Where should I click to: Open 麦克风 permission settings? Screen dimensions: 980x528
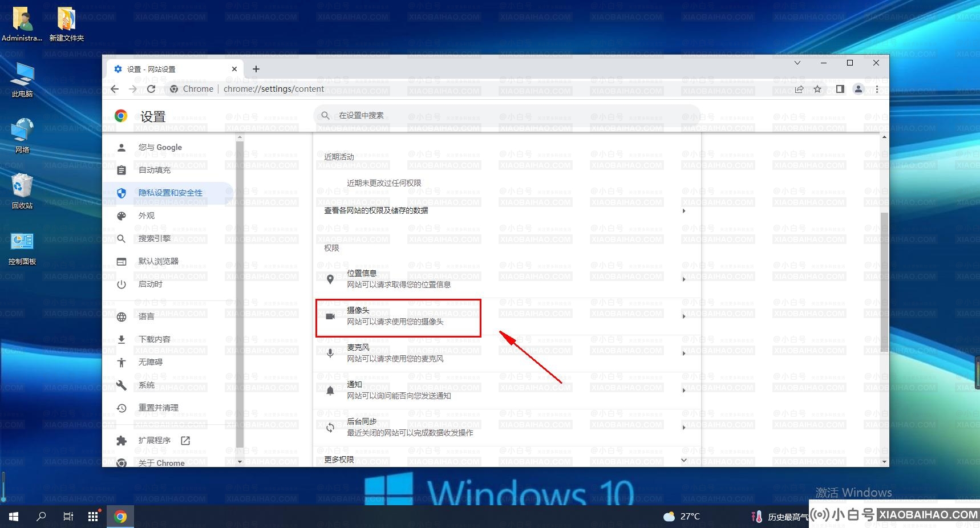(507, 353)
